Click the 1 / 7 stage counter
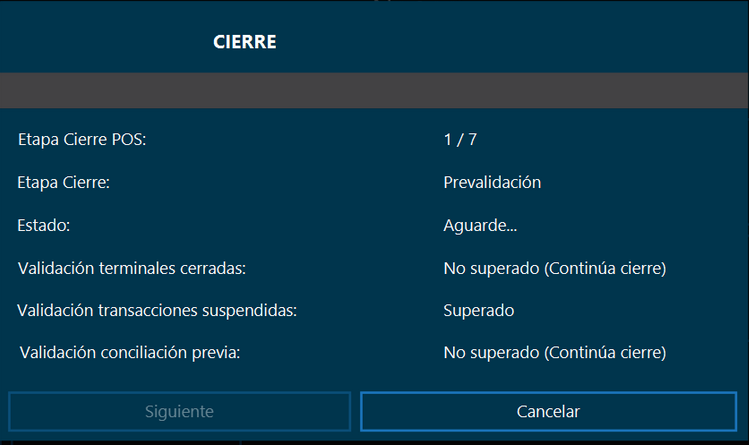Viewport: 749px width, 445px height. click(x=460, y=140)
